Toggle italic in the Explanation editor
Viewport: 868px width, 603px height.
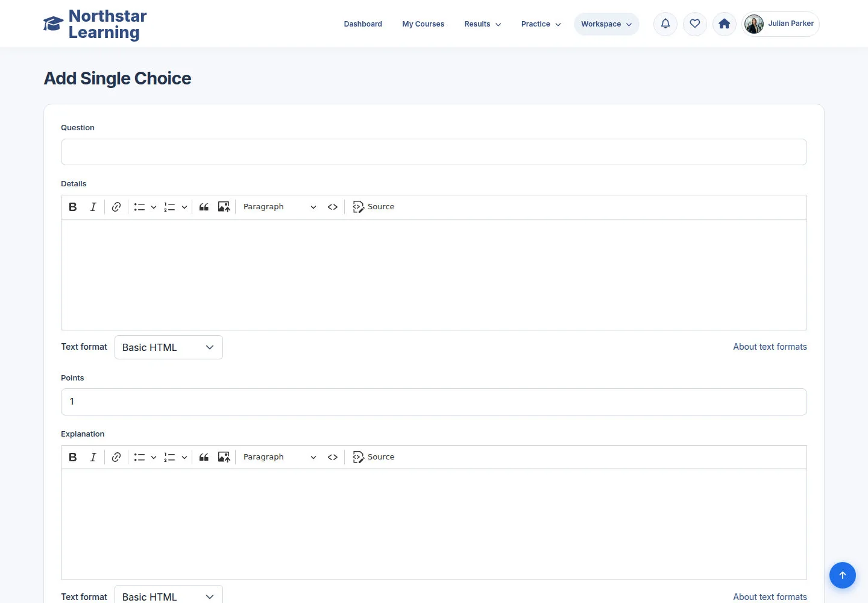(x=93, y=457)
